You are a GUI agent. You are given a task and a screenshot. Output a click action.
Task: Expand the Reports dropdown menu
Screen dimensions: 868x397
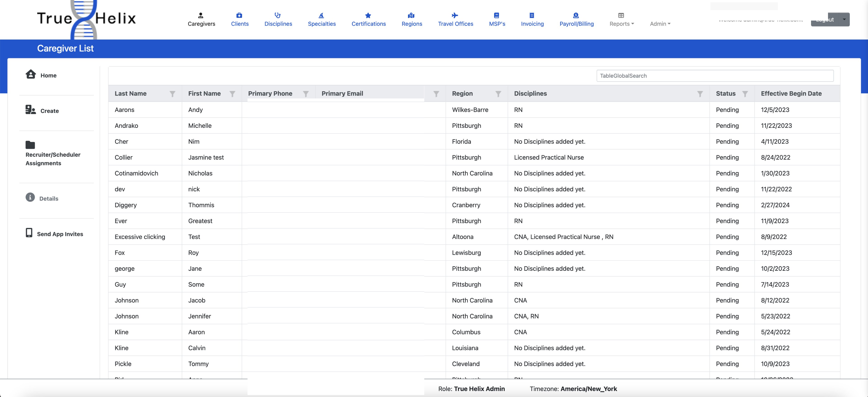[622, 24]
